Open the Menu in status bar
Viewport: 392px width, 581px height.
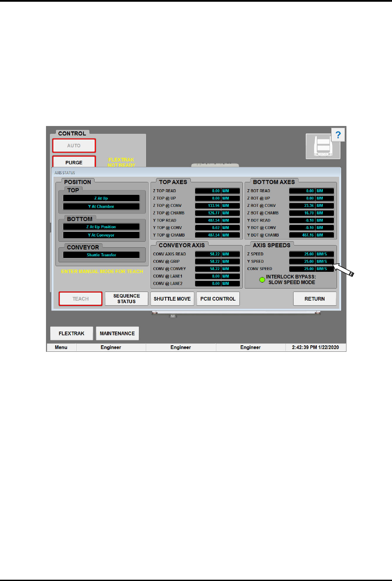click(x=61, y=347)
